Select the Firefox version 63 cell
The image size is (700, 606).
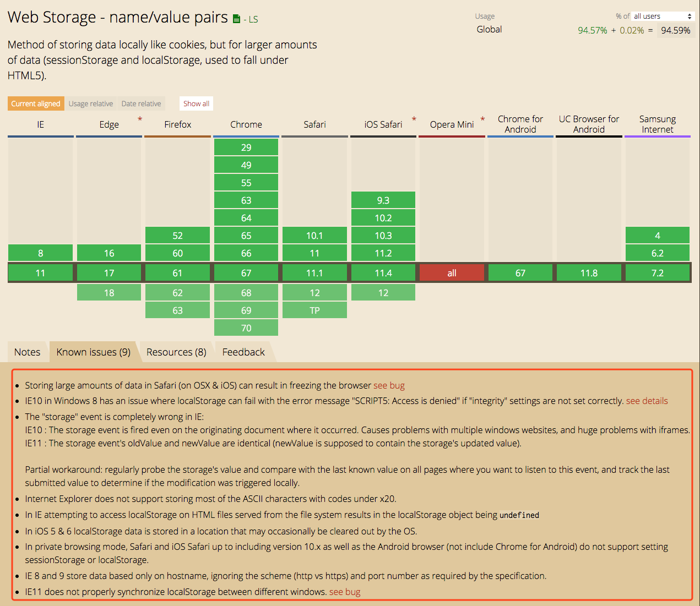[178, 310]
